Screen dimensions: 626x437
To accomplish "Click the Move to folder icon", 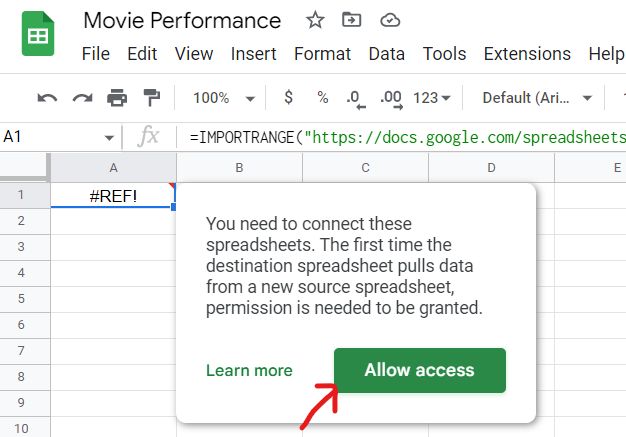I will pyautogui.click(x=352, y=20).
